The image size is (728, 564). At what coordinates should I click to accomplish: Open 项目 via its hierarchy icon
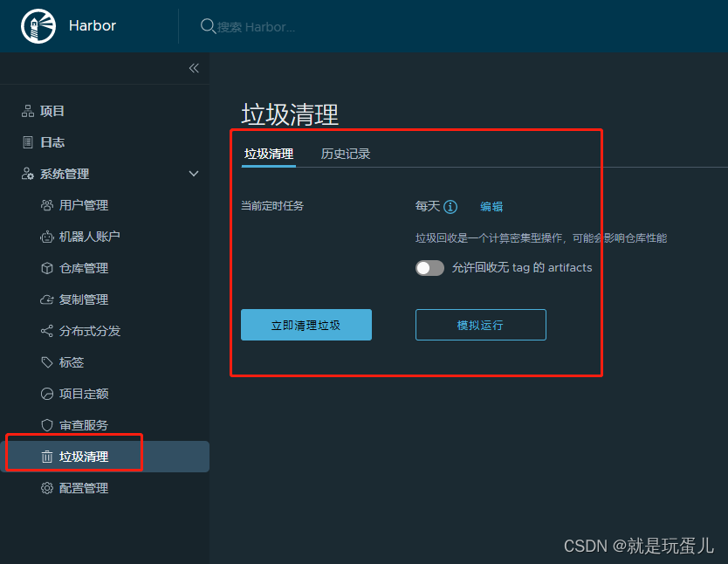point(28,111)
